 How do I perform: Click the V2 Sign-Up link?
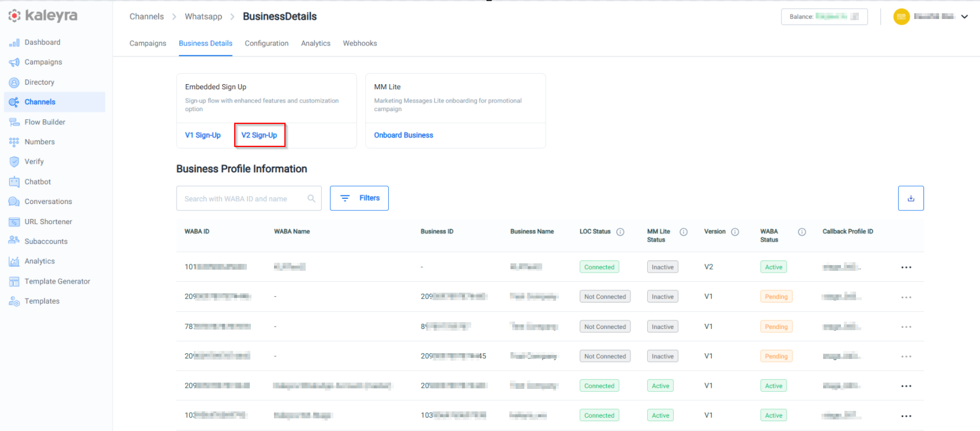pyautogui.click(x=260, y=135)
